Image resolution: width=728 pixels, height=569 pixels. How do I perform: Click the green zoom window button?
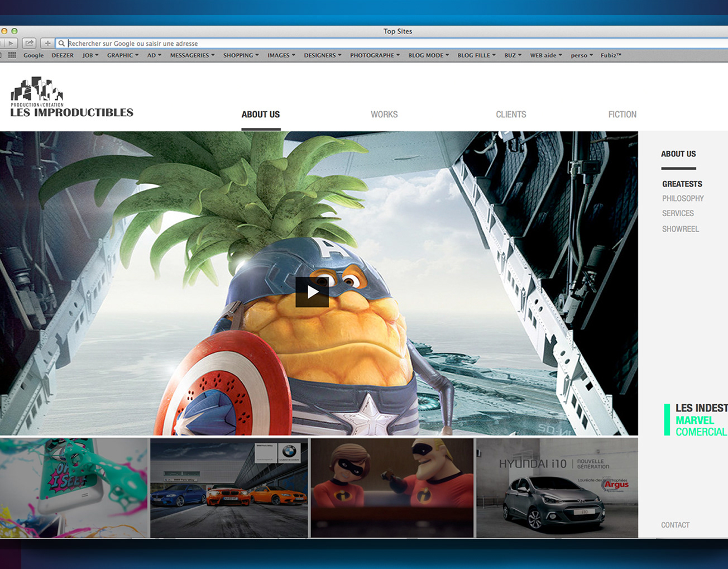click(15, 31)
